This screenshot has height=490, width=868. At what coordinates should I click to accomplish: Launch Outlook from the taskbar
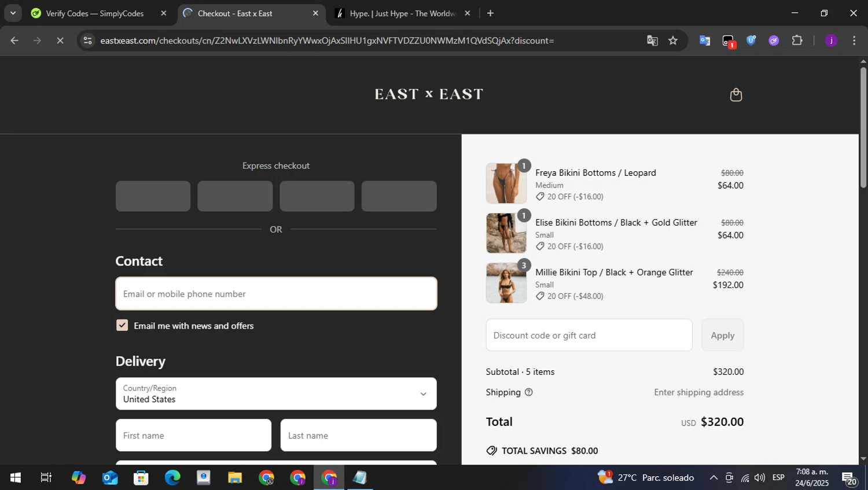(110, 478)
